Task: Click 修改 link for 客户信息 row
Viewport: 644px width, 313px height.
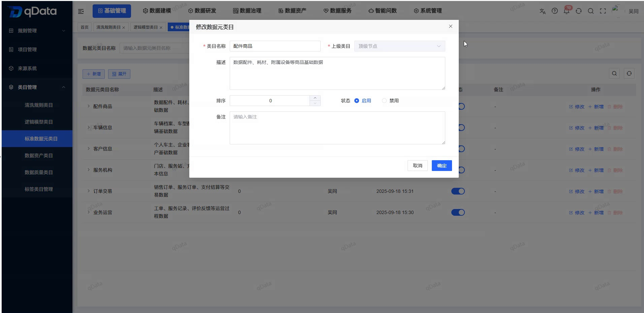Action: (x=577, y=149)
